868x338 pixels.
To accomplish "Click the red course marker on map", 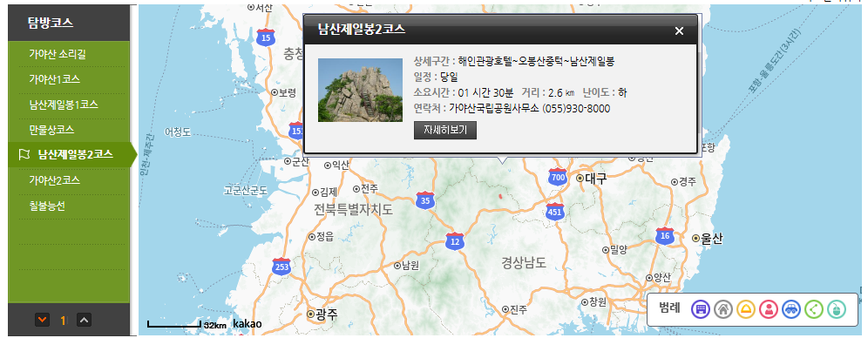I will tap(500, 196).
